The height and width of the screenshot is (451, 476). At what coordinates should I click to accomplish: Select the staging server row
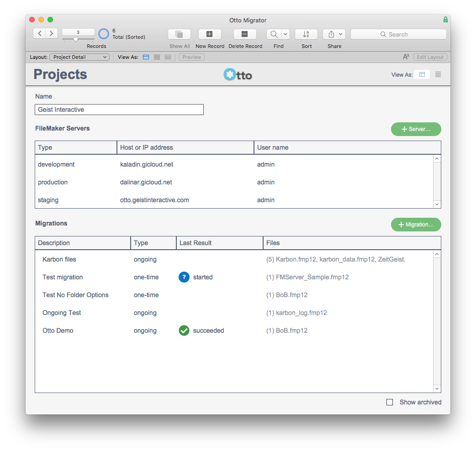pos(234,200)
